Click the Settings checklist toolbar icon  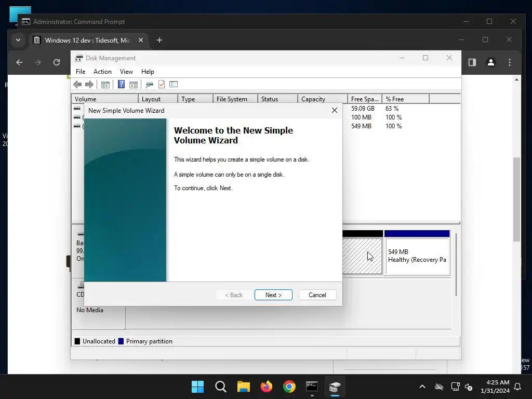174,84
